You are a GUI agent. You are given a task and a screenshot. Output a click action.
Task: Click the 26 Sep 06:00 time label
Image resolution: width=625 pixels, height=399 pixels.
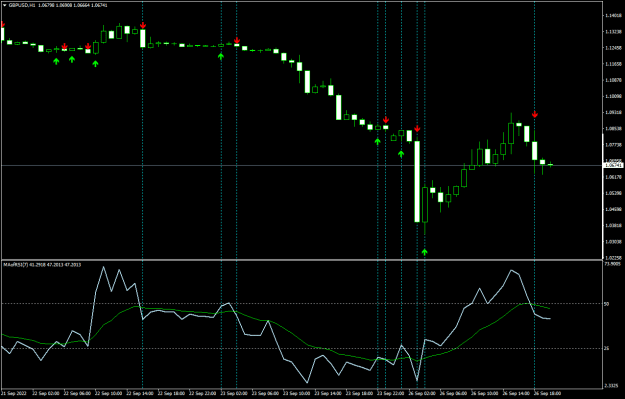[453, 393]
